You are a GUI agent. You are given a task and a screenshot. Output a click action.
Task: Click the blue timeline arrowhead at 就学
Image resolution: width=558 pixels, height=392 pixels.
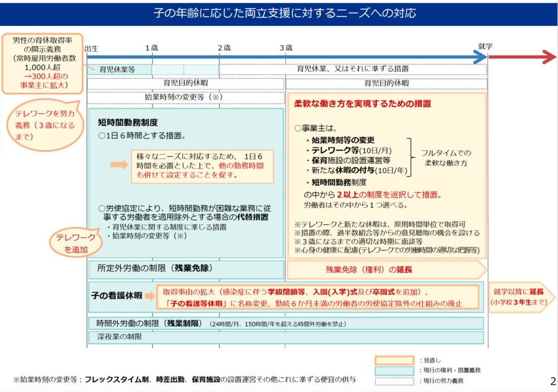pos(480,58)
